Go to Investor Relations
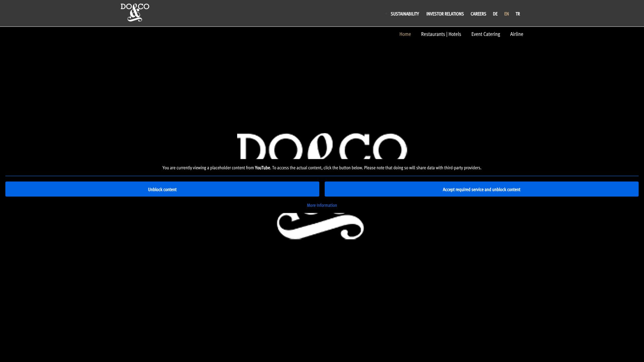 pos(445,14)
